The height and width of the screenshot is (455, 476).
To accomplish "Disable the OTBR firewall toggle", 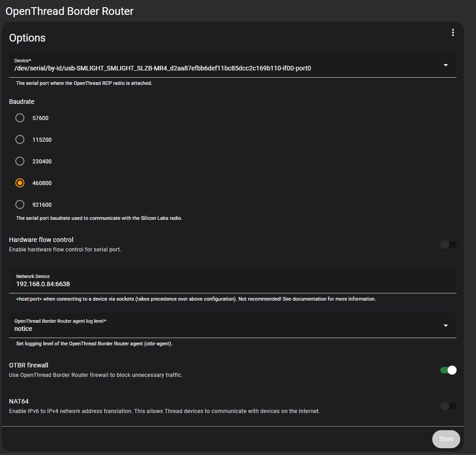I will coord(448,370).
